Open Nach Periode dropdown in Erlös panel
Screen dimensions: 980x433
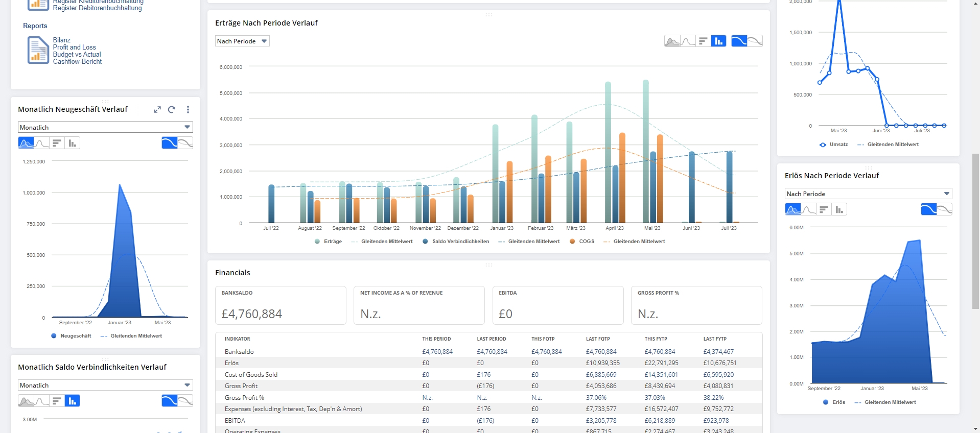(868, 194)
